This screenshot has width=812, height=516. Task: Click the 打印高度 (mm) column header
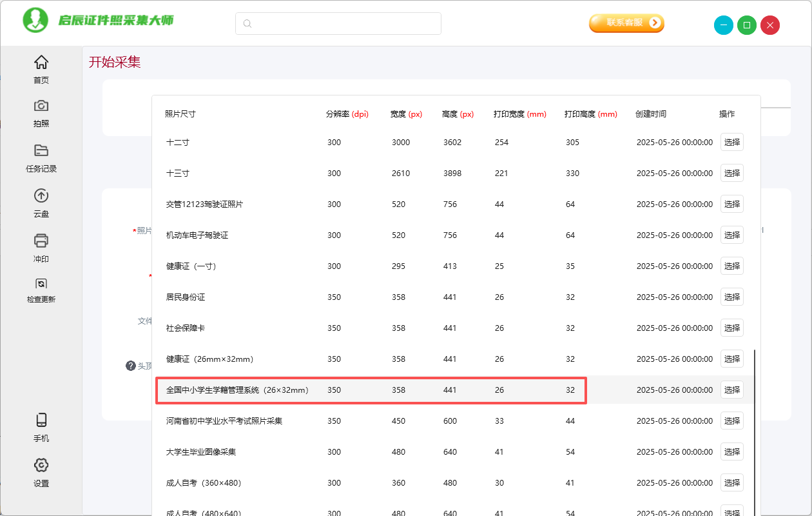click(x=591, y=114)
